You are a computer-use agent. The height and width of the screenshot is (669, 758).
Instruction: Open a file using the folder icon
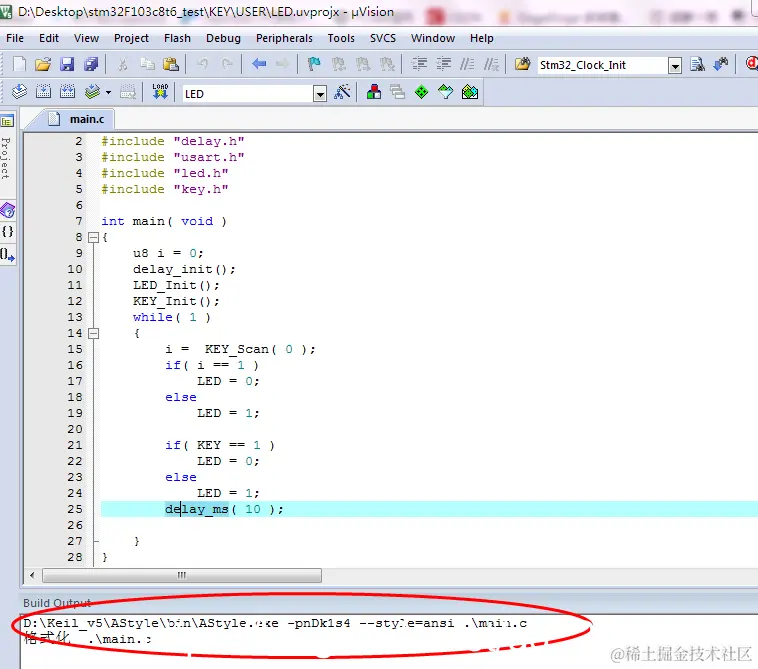coord(43,64)
